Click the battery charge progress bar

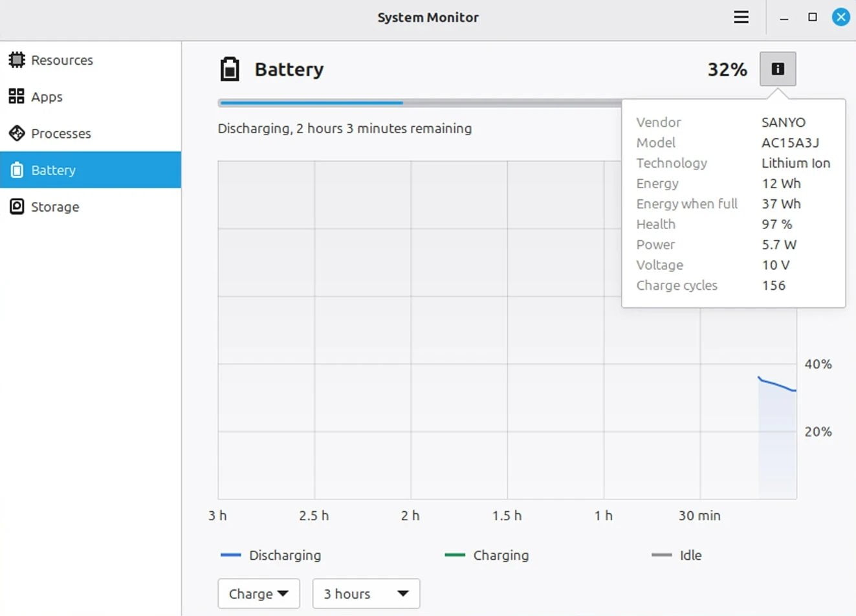419,102
